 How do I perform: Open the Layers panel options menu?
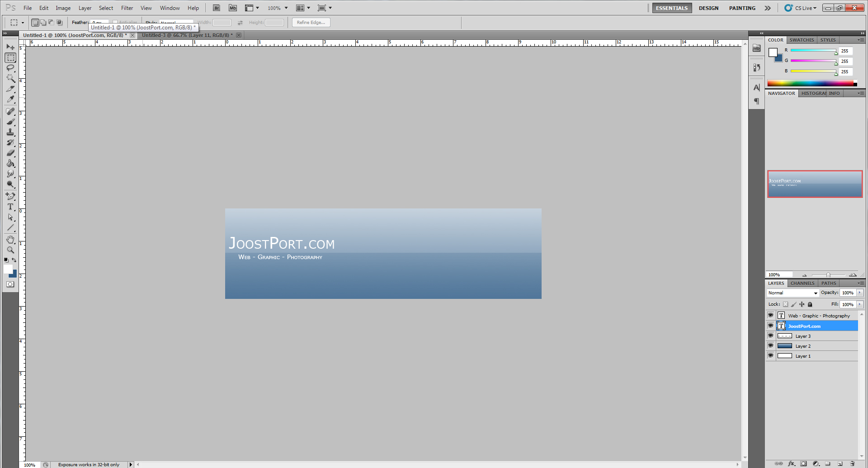pyautogui.click(x=860, y=284)
